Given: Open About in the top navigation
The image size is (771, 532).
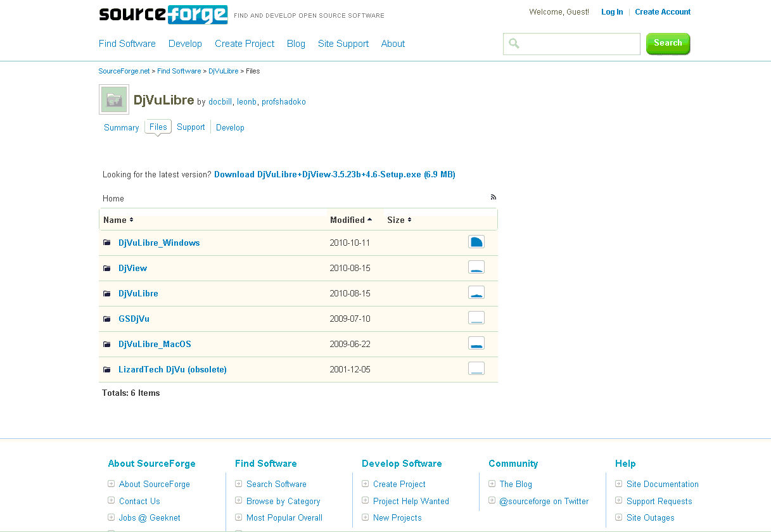Looking at the screenshot, I should point(393,44).
